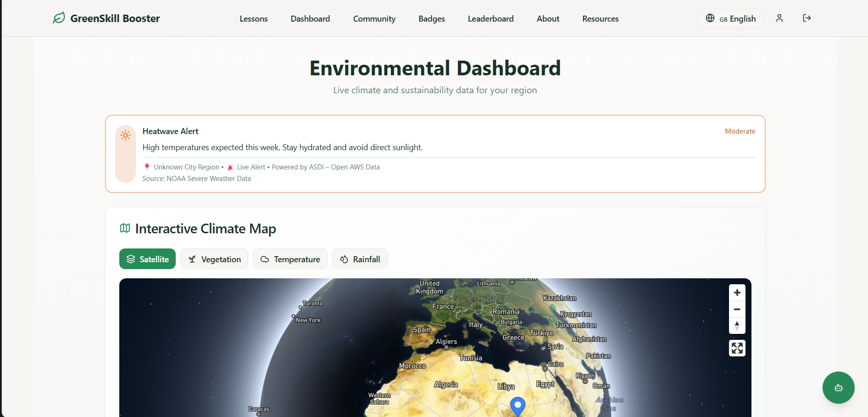Screen dimensions: 868x417
Task: Click the Egypt label on map
Action: pyautogui.click(x=545, y=384)
